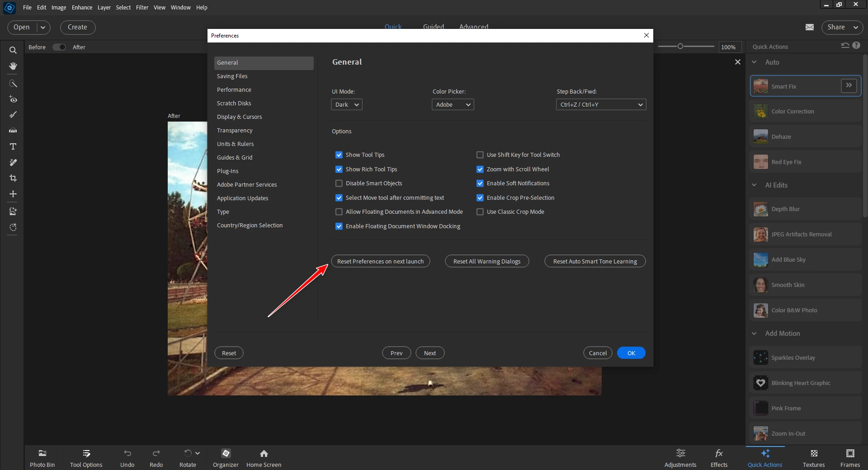Select Saving Files preferences category
Viewport: 868px width, 470px height.
pos(264,76)
